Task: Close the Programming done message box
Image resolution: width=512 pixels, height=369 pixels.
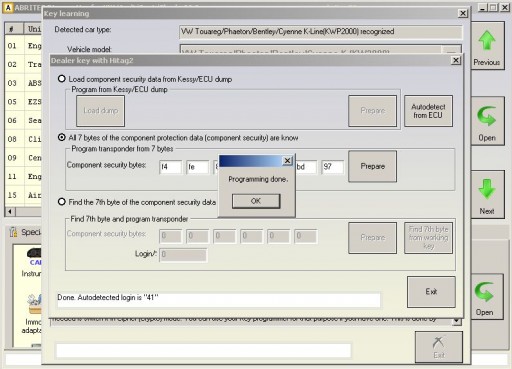Action: point(287,161)
